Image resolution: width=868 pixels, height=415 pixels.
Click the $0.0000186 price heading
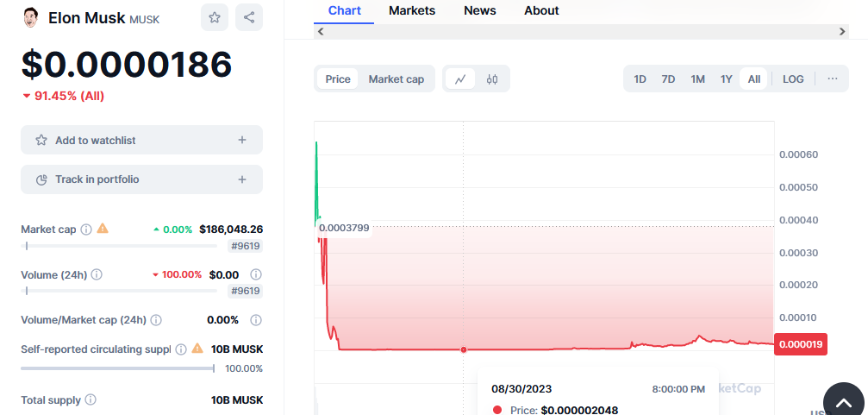click(126, 64)
